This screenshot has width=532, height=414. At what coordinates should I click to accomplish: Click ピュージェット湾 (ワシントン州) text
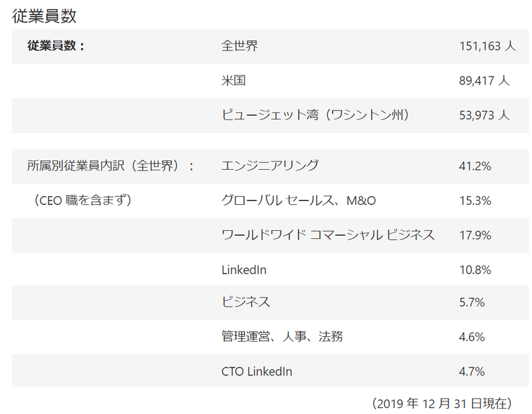315,114
